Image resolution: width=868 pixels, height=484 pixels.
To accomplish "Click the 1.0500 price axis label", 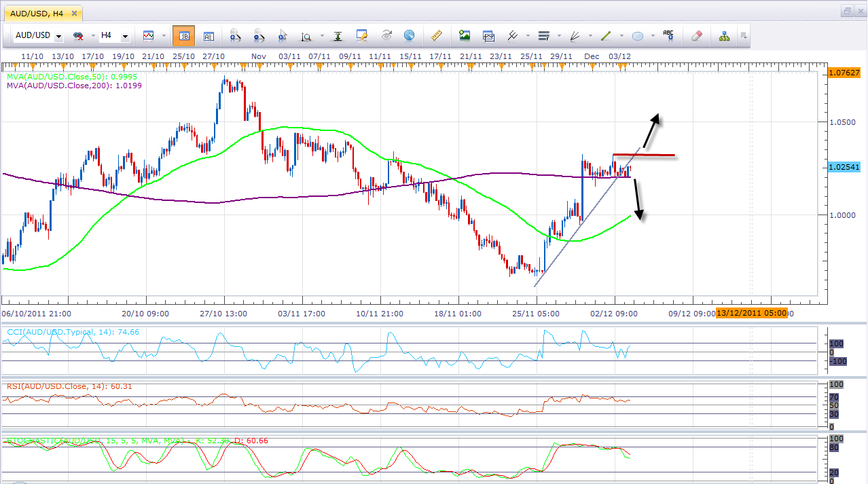I will click(842, 122).
